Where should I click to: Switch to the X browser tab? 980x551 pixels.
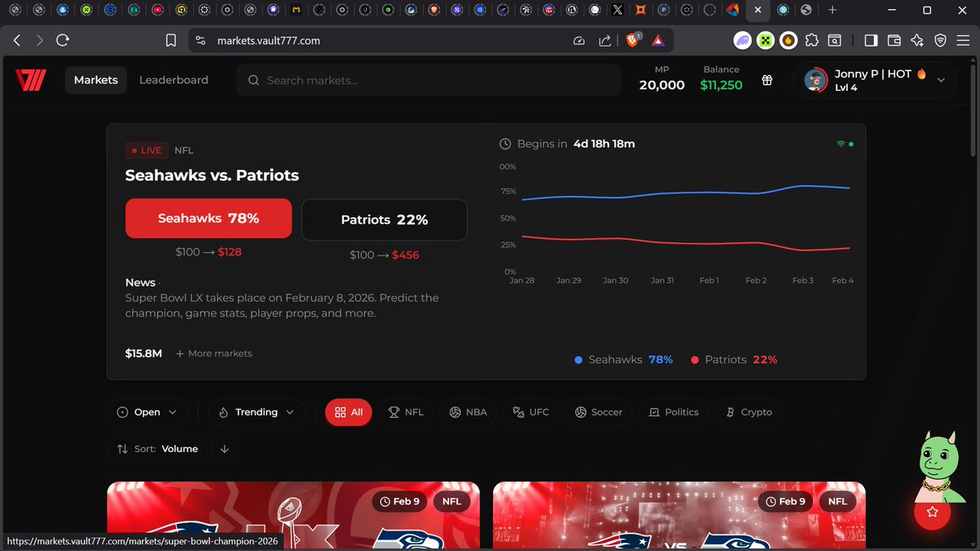(617, 10)
